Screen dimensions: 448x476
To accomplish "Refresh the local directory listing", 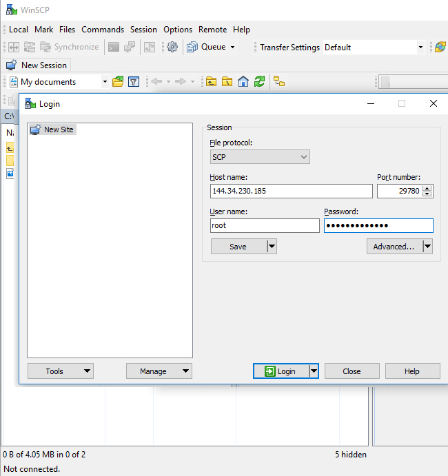I will (259, 81).
